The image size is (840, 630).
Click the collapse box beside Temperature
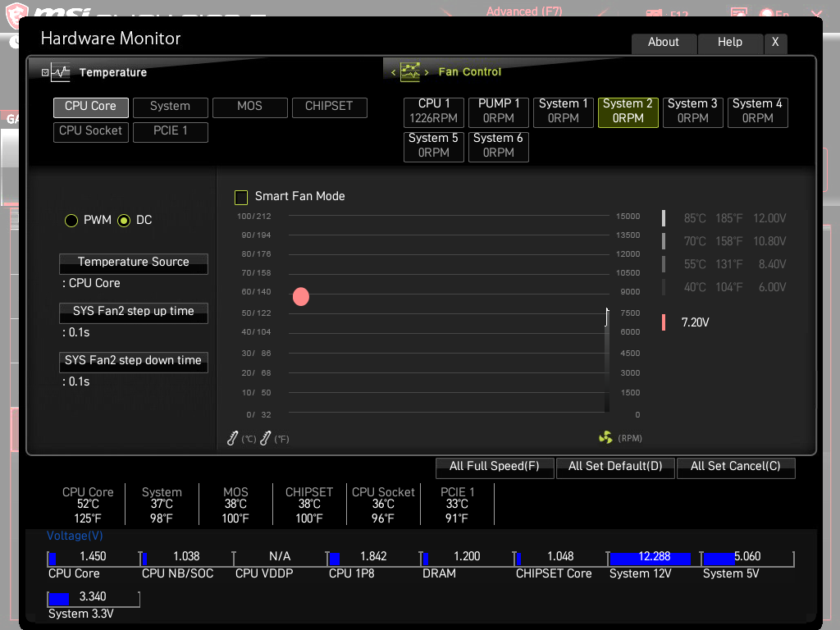pyautogui.click(x=45, y=72)
